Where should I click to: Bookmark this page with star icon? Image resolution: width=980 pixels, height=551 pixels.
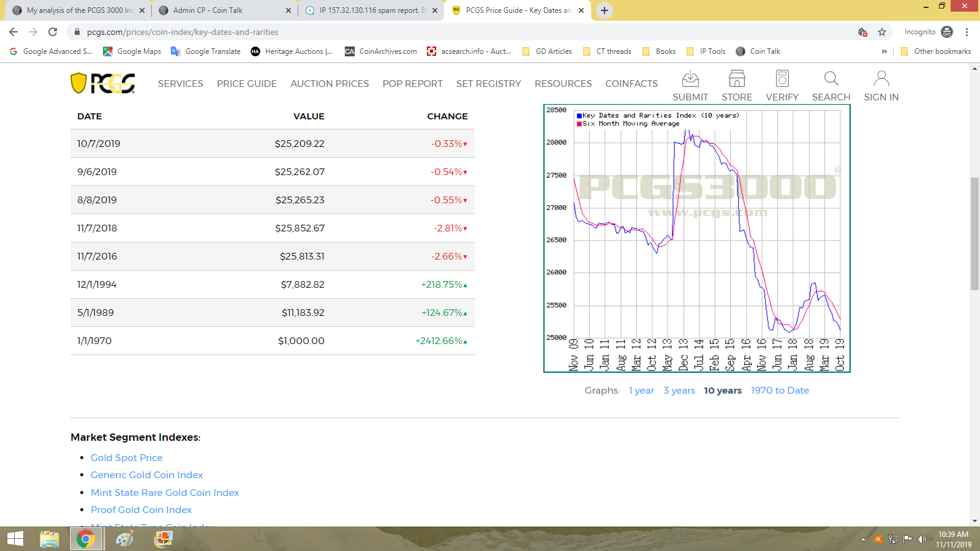coord(882,32)
